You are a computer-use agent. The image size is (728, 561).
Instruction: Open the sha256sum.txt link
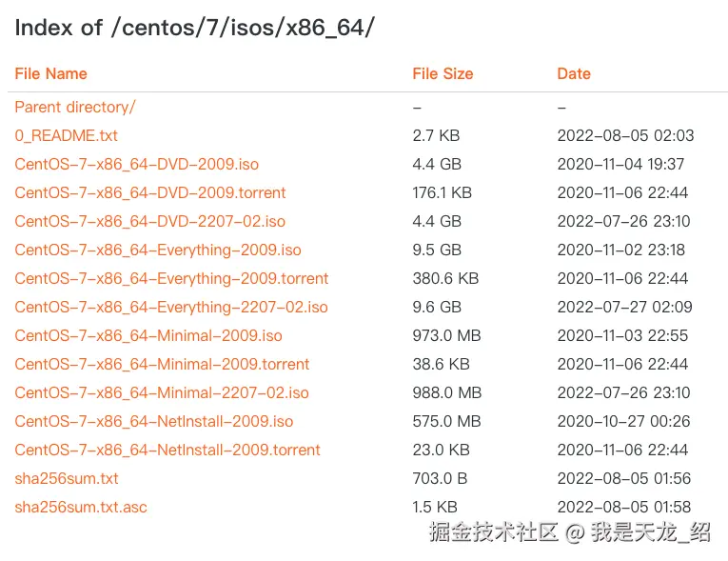coord(67,478)
